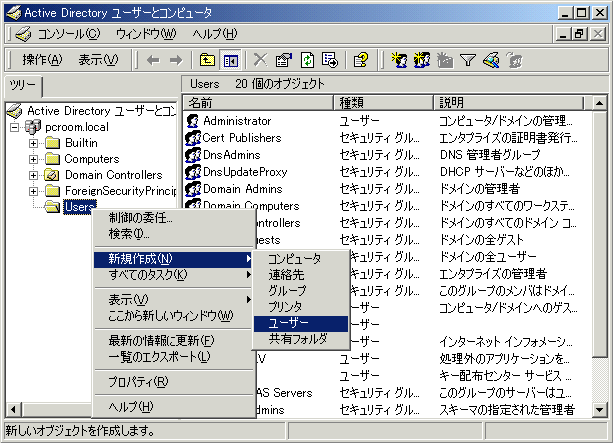
Task: Collapse the pcroom.local tree node
Action: (x=14, y=127)
